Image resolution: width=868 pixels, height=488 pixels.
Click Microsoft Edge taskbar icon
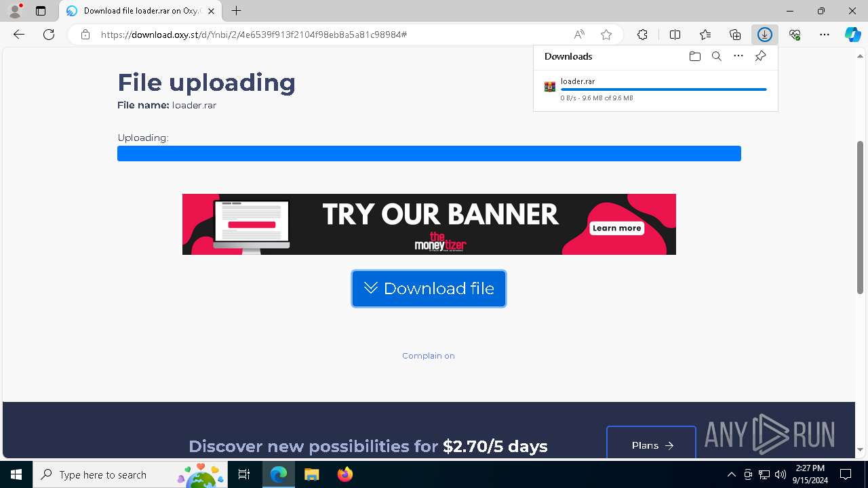[x=279, y=474]
